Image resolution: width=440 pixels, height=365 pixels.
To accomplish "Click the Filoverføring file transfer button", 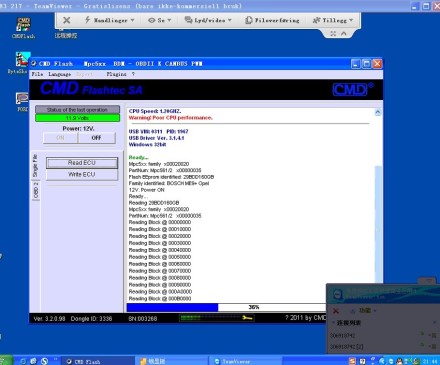I will pos(272,20).
